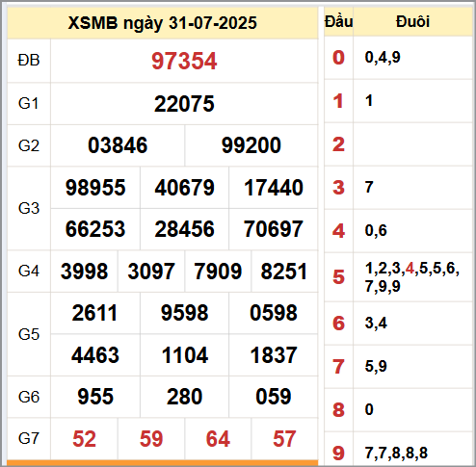
Task: Click the G3 row label
Action: pyautogui.click(x=29, y=208)
